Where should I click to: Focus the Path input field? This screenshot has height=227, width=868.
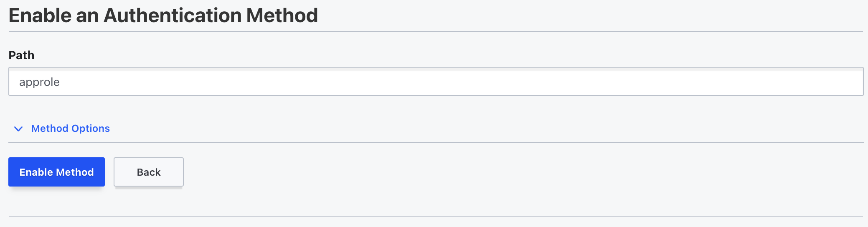[x=436, y=82]
